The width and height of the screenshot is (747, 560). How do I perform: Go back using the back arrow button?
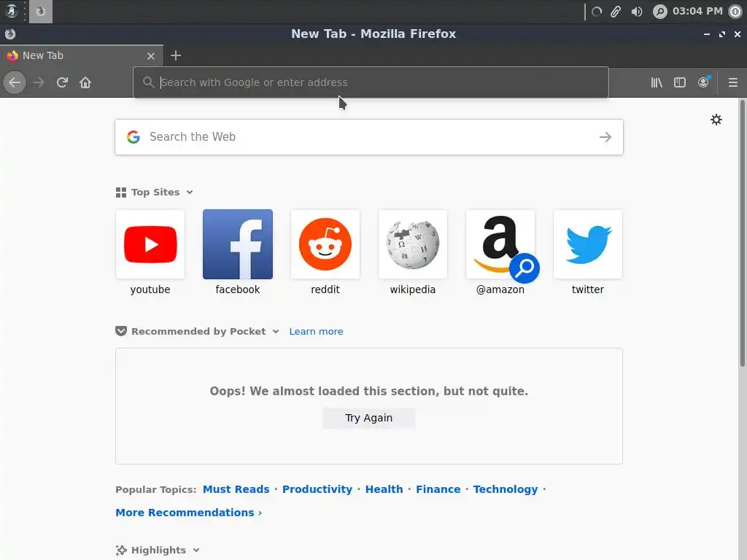tap(15, 82)
